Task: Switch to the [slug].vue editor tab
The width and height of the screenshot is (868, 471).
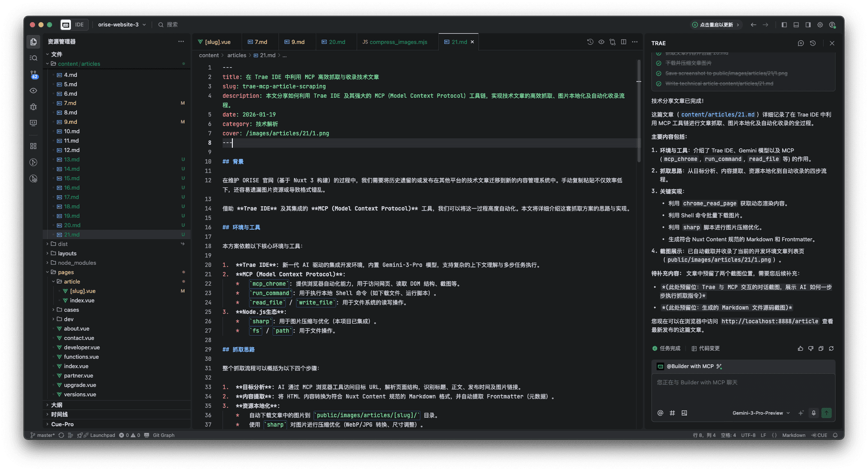Action: 217,42
